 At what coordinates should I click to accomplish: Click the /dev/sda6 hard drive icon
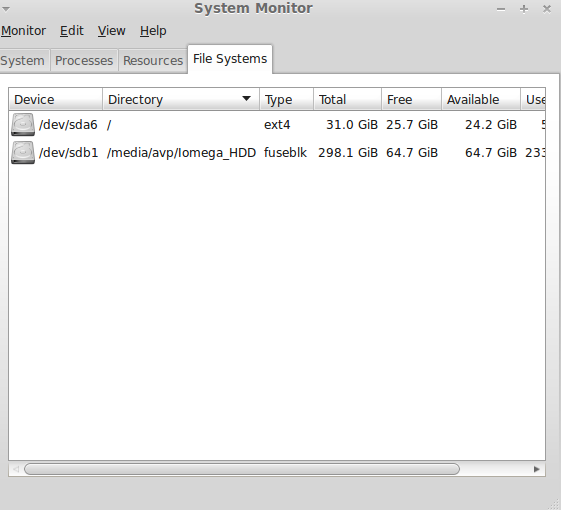[23, 125]
